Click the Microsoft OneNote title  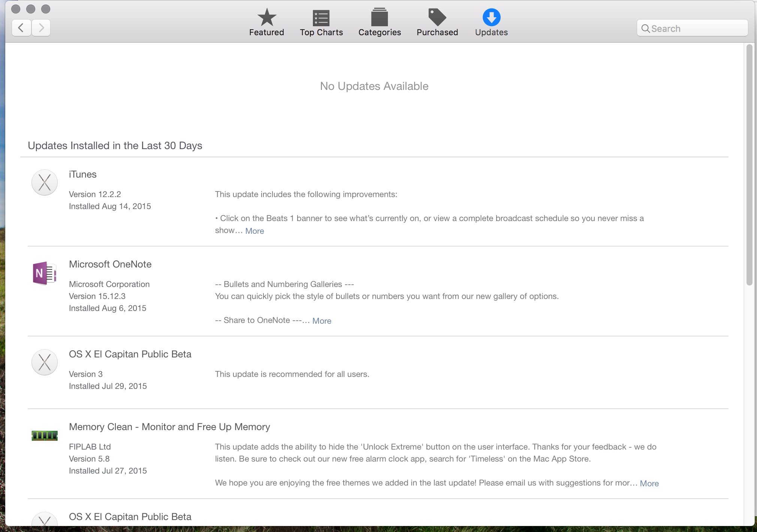[110, 264]
